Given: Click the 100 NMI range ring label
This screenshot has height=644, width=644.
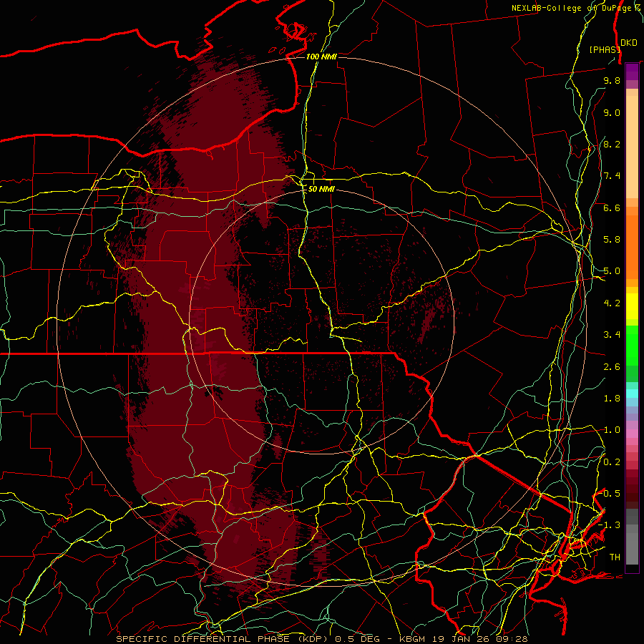Looking at the screenshot, I should [321, 57].
